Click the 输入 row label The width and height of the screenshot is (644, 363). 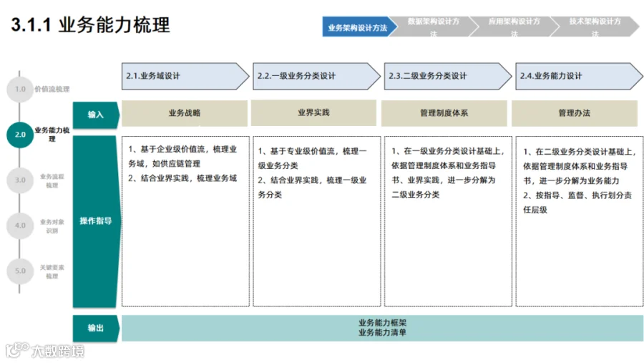point(96,115)
